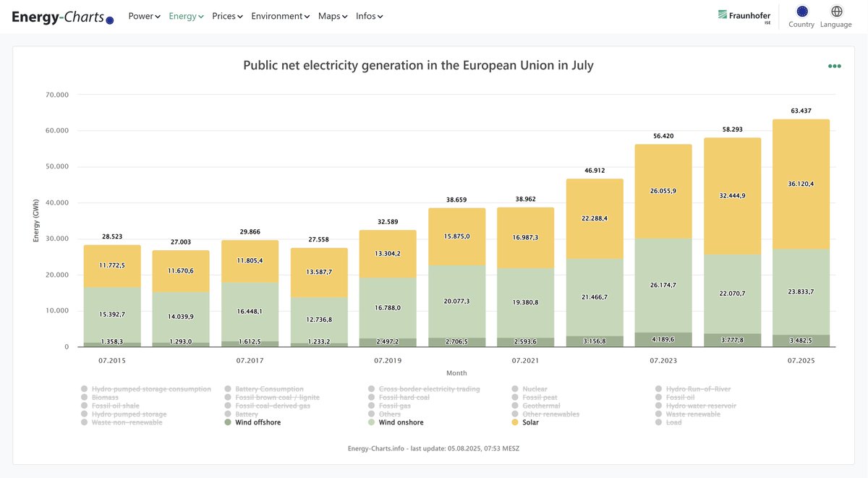Open the Language globe icon
The image size is (868, 478).
tap(836, 10)
